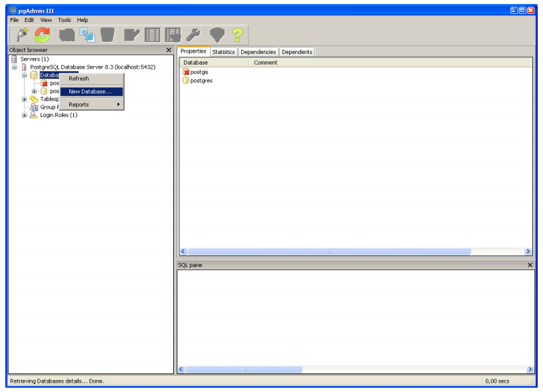Image resolution: width=543 pixels, height=392 pixels.
Task: Select Login Roles (1) in tree
Action: pyautogui.click(x=59, y=115)
